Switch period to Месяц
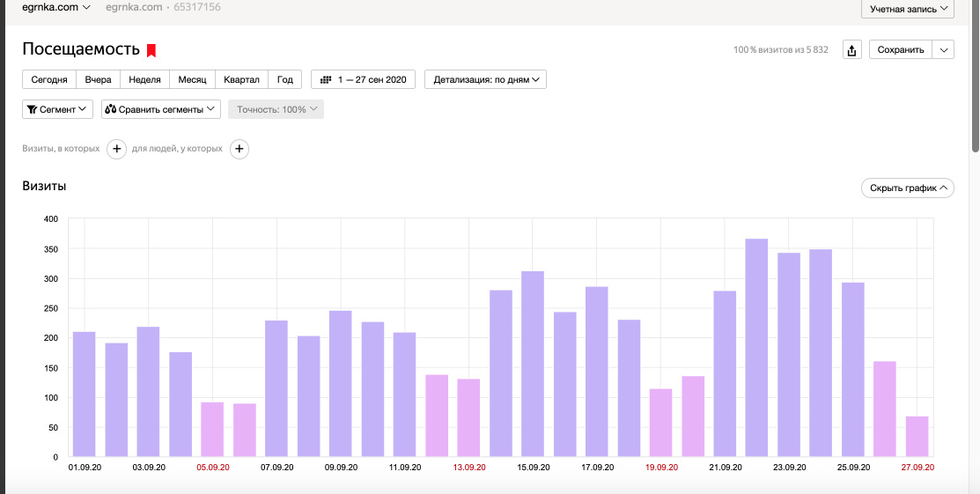 192,79
